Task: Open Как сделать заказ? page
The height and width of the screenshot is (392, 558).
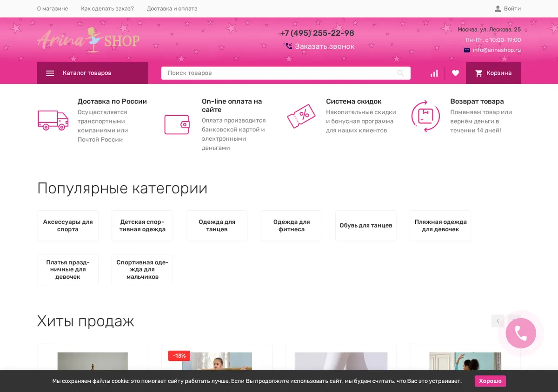Action: click(x=107, y=8)
